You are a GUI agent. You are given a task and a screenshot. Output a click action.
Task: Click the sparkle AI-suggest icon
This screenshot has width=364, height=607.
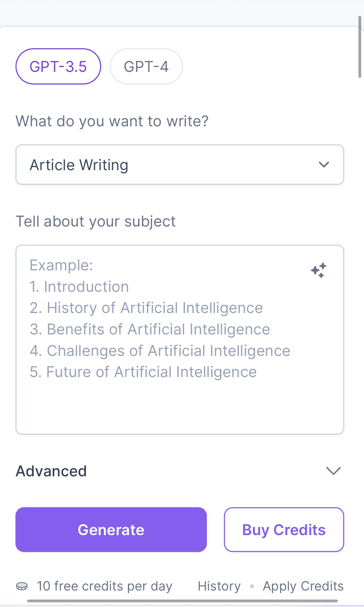[319, 270]
